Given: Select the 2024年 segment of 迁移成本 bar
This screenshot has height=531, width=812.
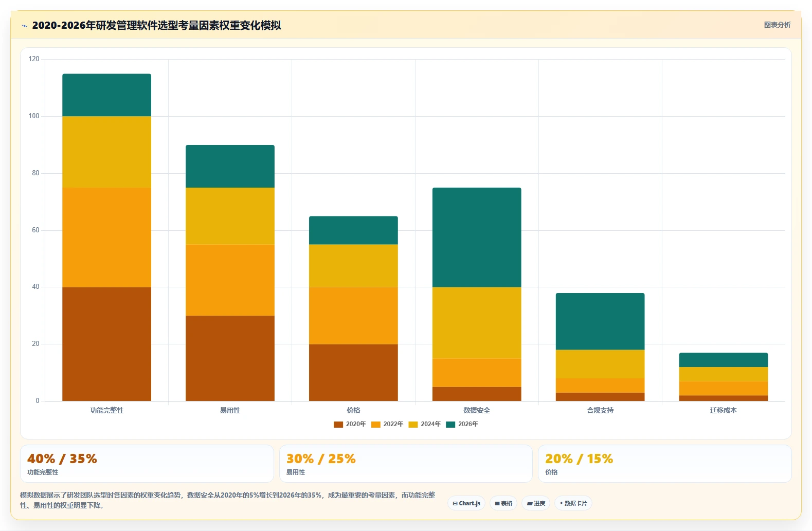Looking at the screenshot, I should (x=724, y=374).
